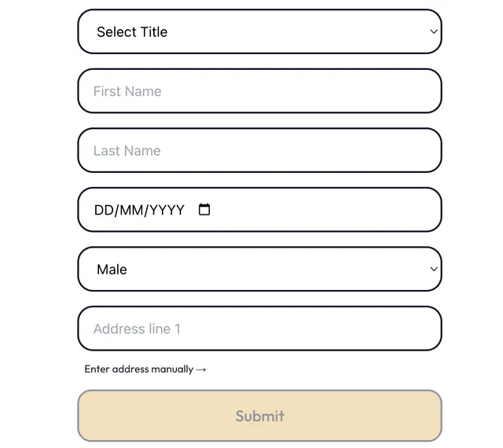Viewport: 503px width, 448px height.
Task: Open the Select Title dropdown
Action: pyautogui.click(x=259, y=32)
